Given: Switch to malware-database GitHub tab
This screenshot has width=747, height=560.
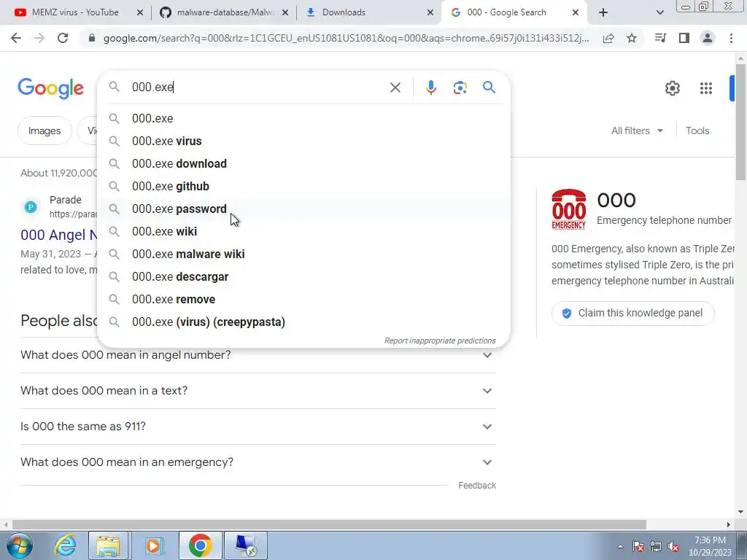Looking at the screenshot, I should click(x=224, y=12).
